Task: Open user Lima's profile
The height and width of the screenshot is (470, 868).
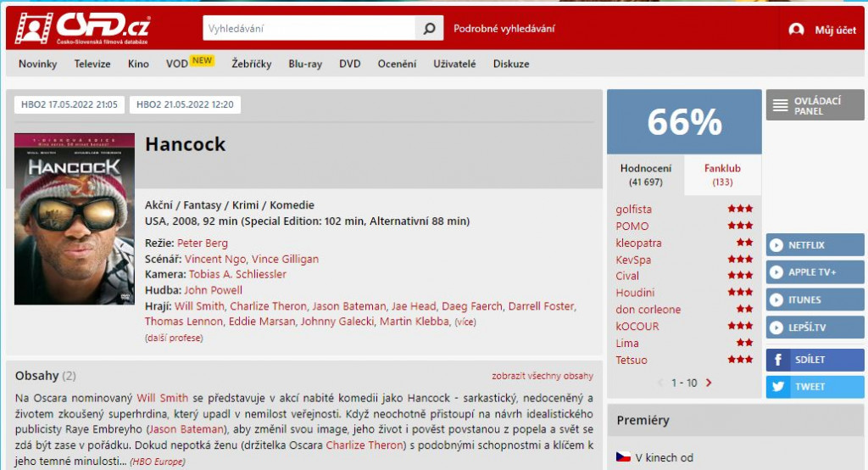Action: pyautogui.click(x=627, y=343)
